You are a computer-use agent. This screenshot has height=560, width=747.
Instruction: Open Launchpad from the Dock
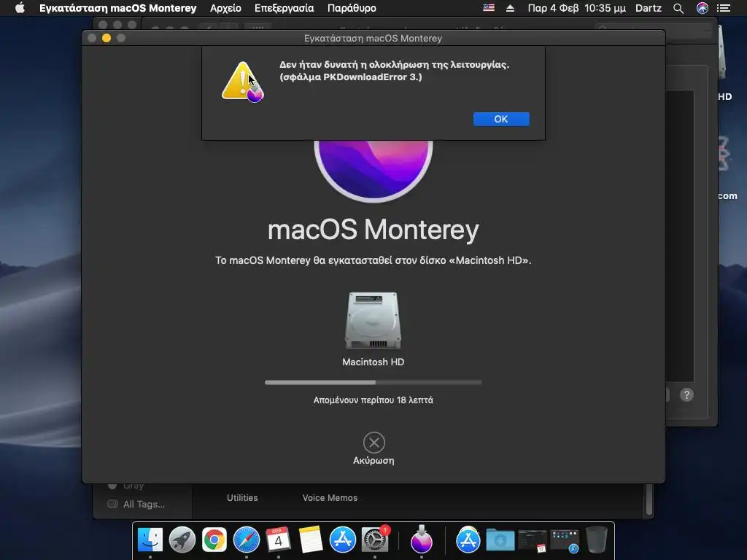coord(182,540)
